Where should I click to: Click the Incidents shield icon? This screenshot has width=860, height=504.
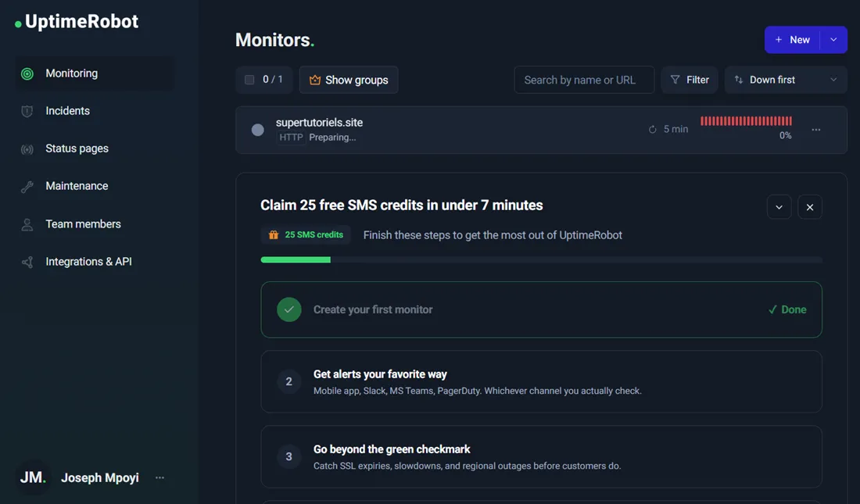pos(27,111)
